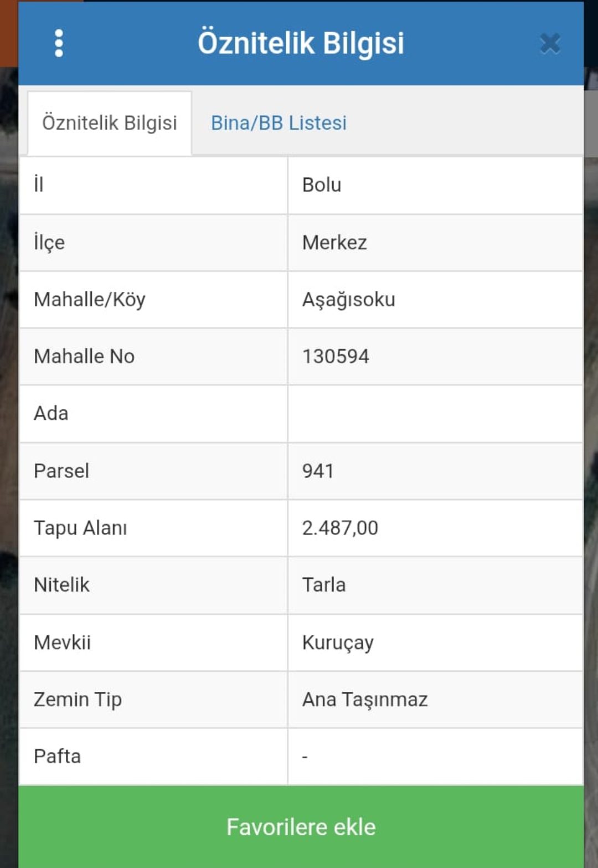Image resolution: width=598 pixels, height=868 pixels.
Task: Select the Ana Taşınmaz value
Action: pos(365,700)
